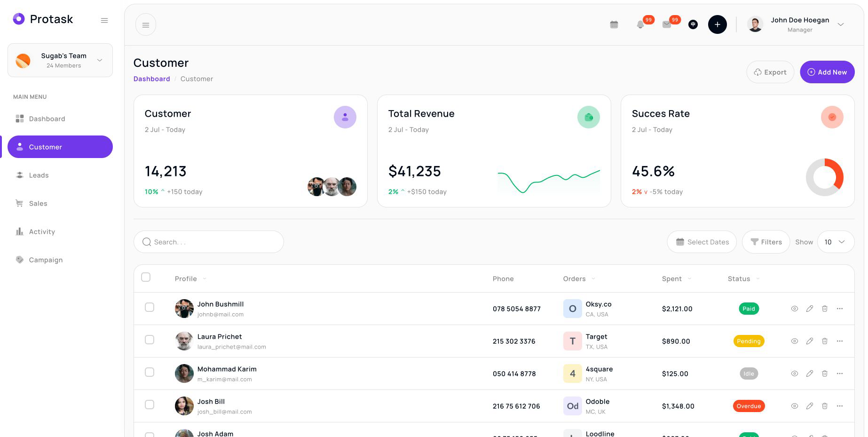Follow the Dashboard breadcrumb link
This screenshot has width=868, height=437.
pos(151,79)
